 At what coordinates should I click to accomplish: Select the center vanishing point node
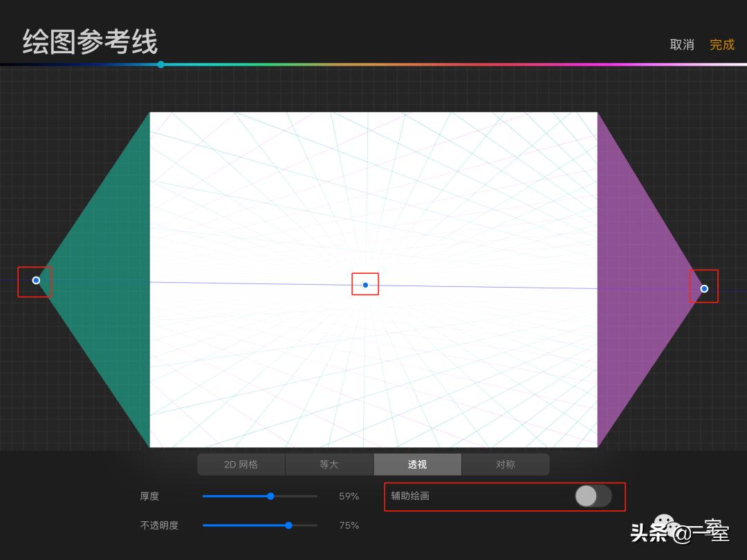pyautogui.click(x=365, y=284)
